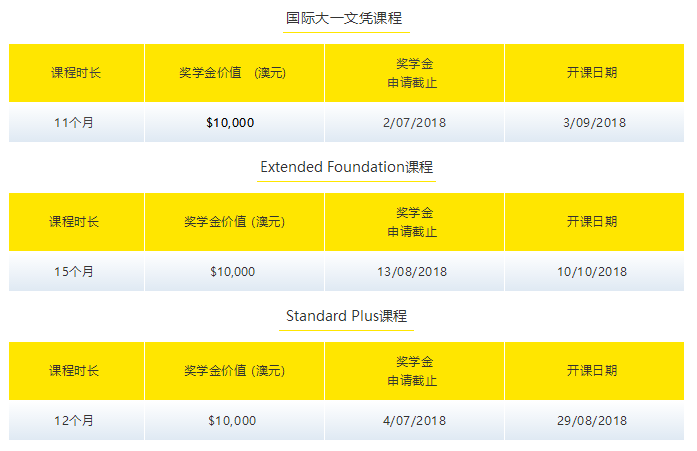Select the 15个月 duration cell
Image resolution: width=697 pixels, height=451 pixels.
click(x=74, y=272)
